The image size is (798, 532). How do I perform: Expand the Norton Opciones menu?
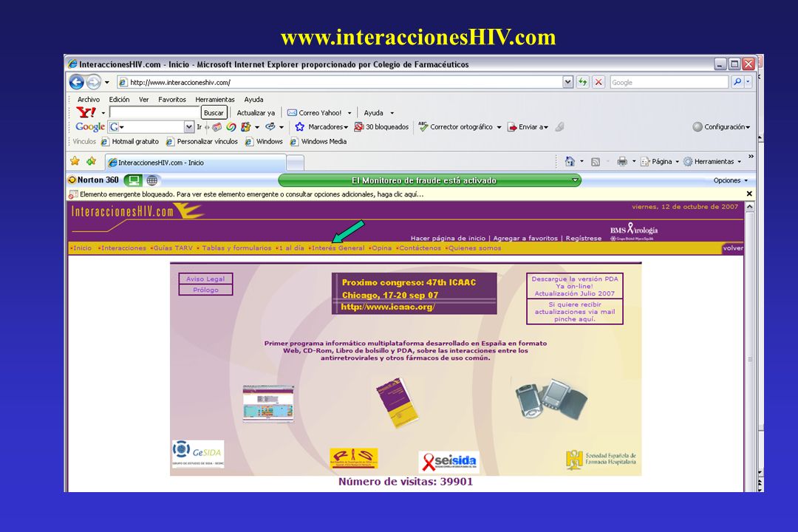point(730,180)
